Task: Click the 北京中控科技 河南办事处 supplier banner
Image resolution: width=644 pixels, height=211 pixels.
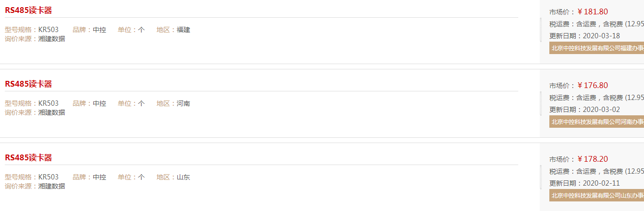Action: 597,122
